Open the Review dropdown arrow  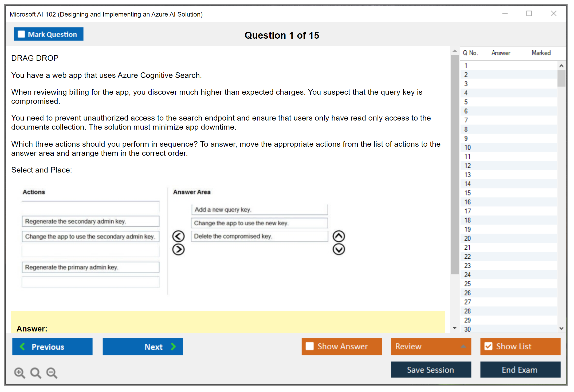[x=463, y=346]
